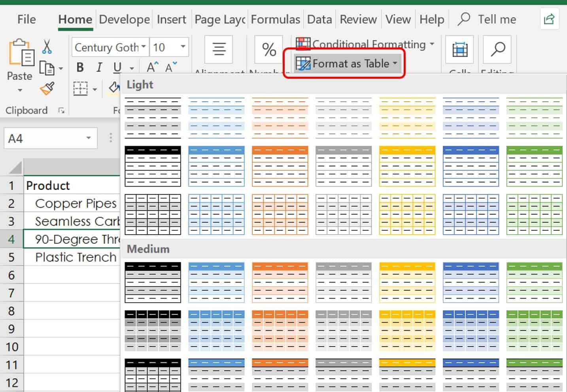This screenshot has width=567, height=392.
Task: Open the font size dropdown showing 10
Action: pos(182,47)
